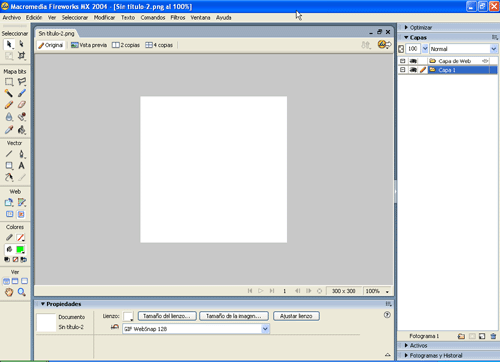Switch to 2 copias view tab

pos(126,45)
